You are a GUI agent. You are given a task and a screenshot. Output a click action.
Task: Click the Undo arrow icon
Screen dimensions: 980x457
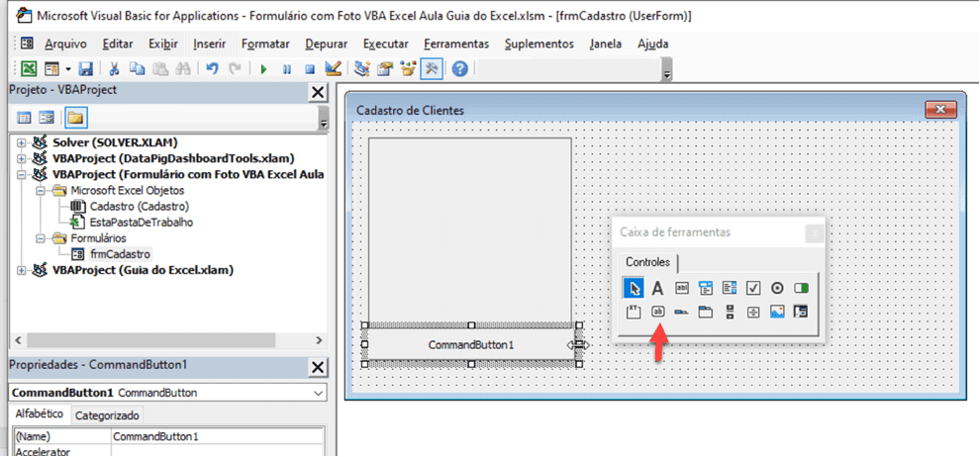click(212, 68)
